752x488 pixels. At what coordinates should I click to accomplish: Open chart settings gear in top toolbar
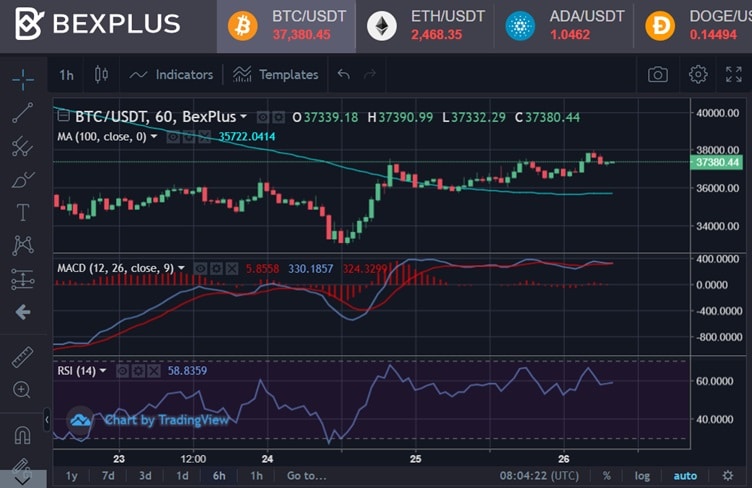[x=698, y=74]
